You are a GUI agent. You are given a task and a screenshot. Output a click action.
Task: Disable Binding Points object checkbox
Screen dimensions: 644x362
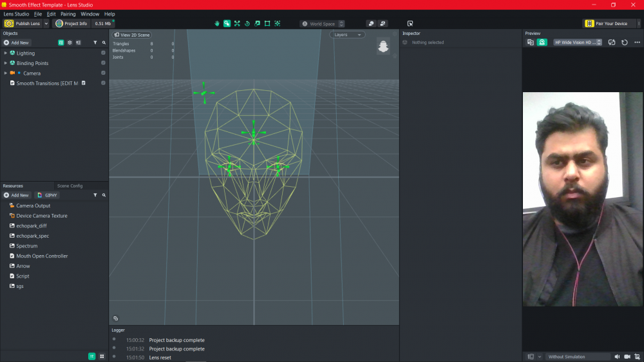[x=103, y=63]
